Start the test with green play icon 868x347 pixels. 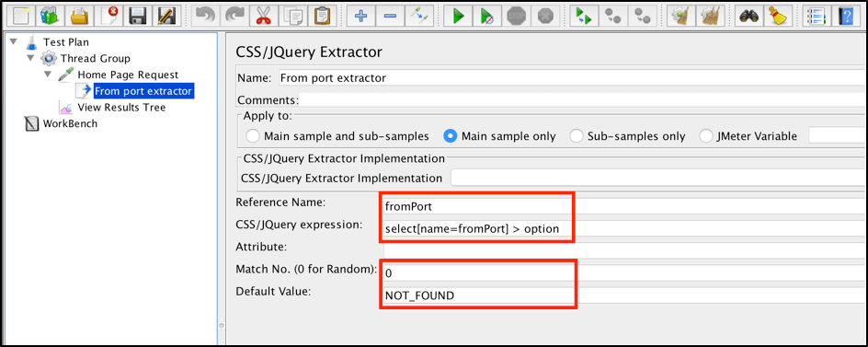click(x=458, y=16)
